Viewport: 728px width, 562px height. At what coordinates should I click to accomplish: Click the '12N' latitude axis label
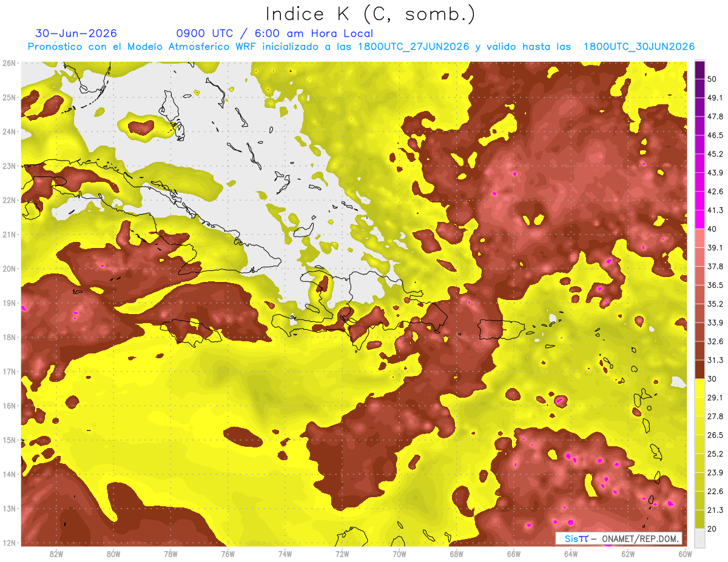tap(9, 543)
